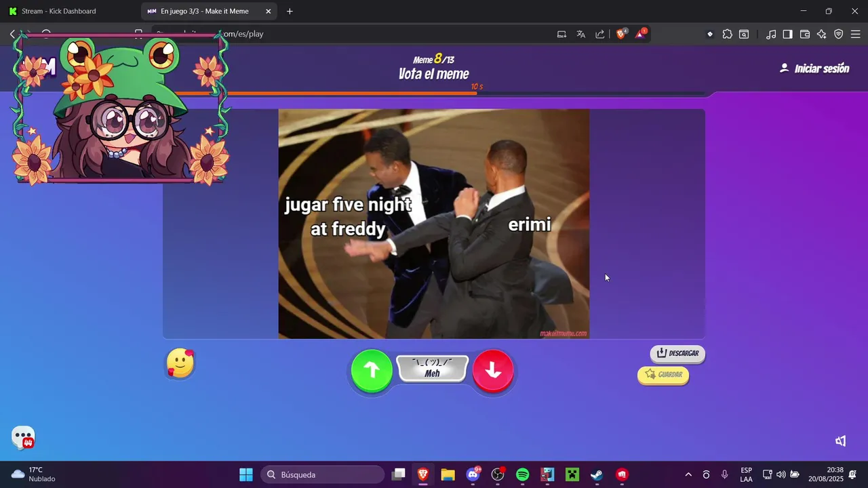Open Brave Rewards triangle icon
Image resolution: width=868 pixels, height=488 pixels.
pyautogui.click(x=640, y=34)
